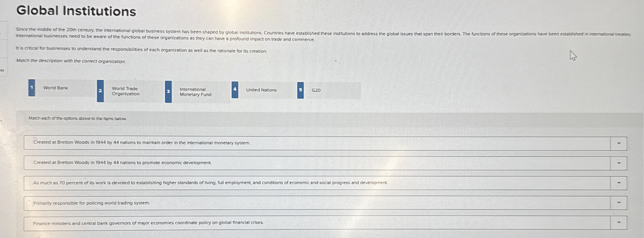Click the International Monetary Fund option label
This screenshot has width=644, height=238.
tap(195, 92)
